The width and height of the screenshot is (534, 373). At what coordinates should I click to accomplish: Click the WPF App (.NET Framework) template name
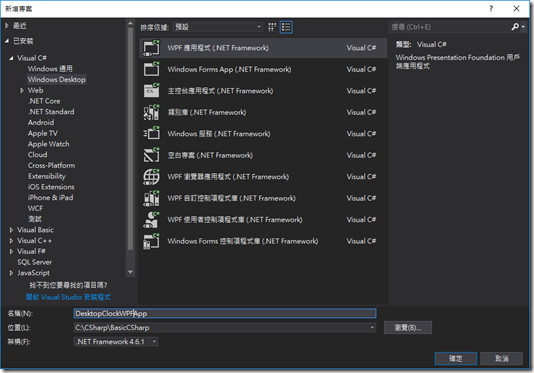pyautogui.click(x=218, y=48)
